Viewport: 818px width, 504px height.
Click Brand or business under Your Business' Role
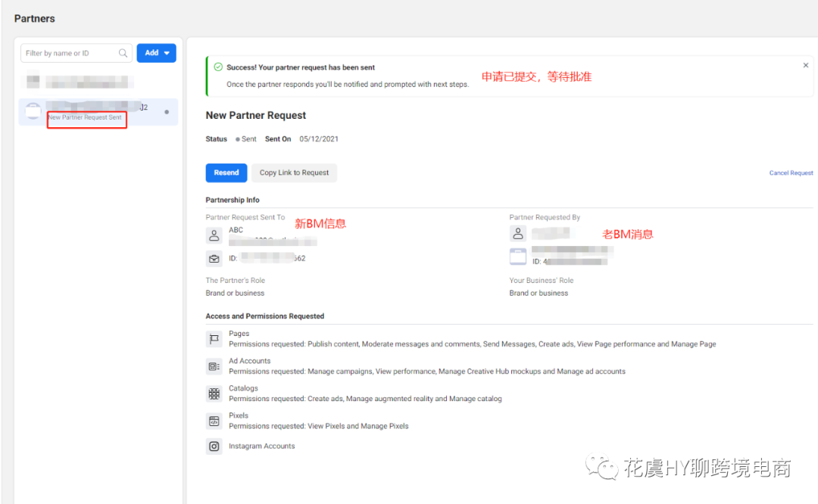coord(539,293)
